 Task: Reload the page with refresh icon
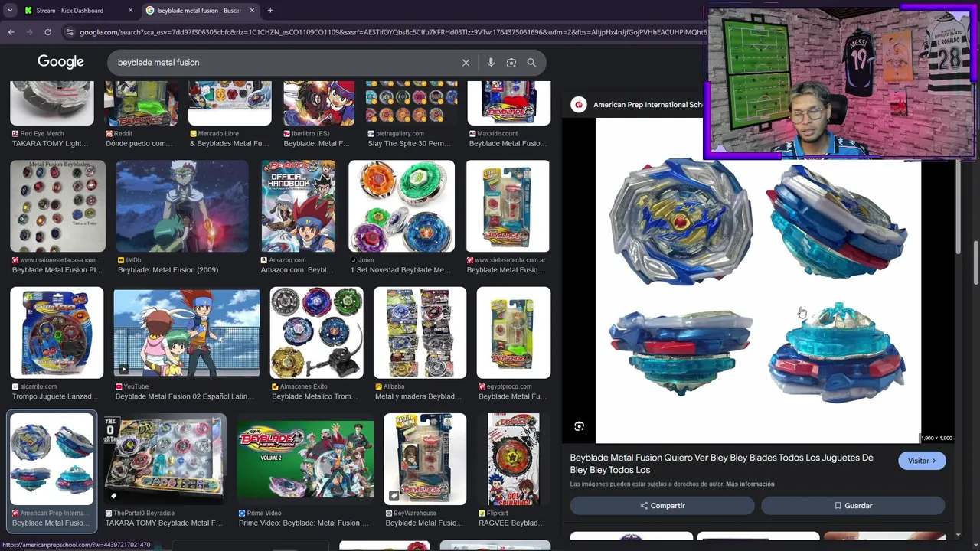click(47, 32)
